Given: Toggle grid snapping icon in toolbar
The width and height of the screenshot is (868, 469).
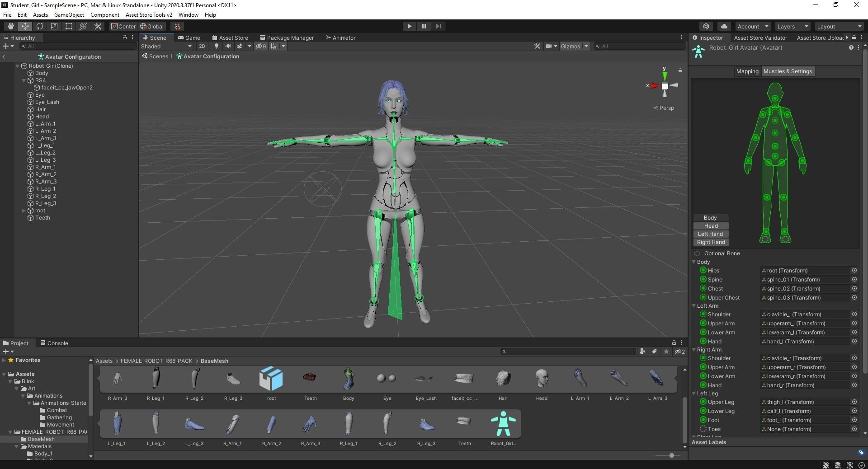Looking at the screenshot, I should [x=177, y=26].
